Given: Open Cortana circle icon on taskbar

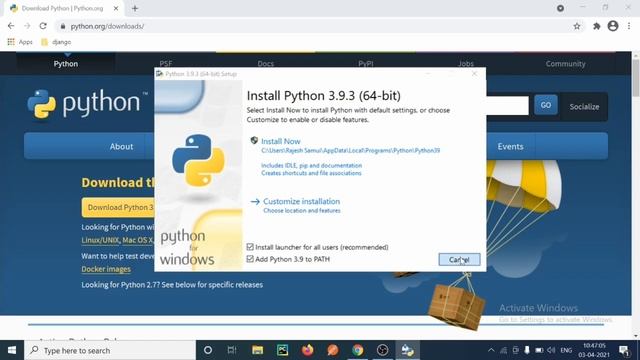Looking at the screenshot, I should (x=208, y=350).
